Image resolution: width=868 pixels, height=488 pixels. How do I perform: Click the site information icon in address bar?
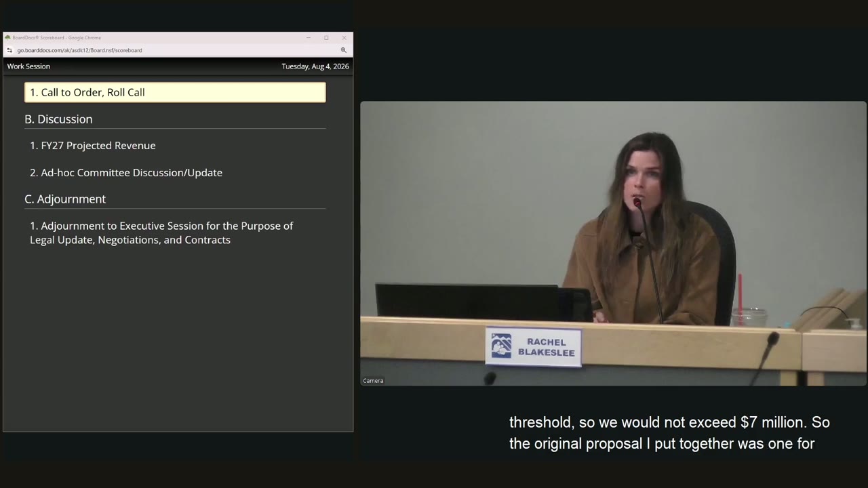tap(9, 50)
